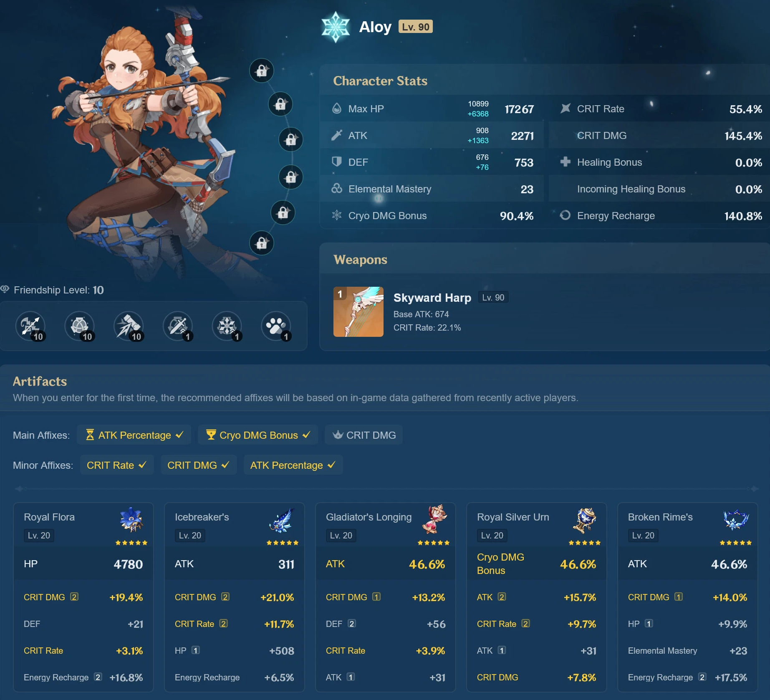The width and height of the screenshot is (770, 700).
Task: Click the Royal Flora flower artifact icon
Action: (132, 520)
